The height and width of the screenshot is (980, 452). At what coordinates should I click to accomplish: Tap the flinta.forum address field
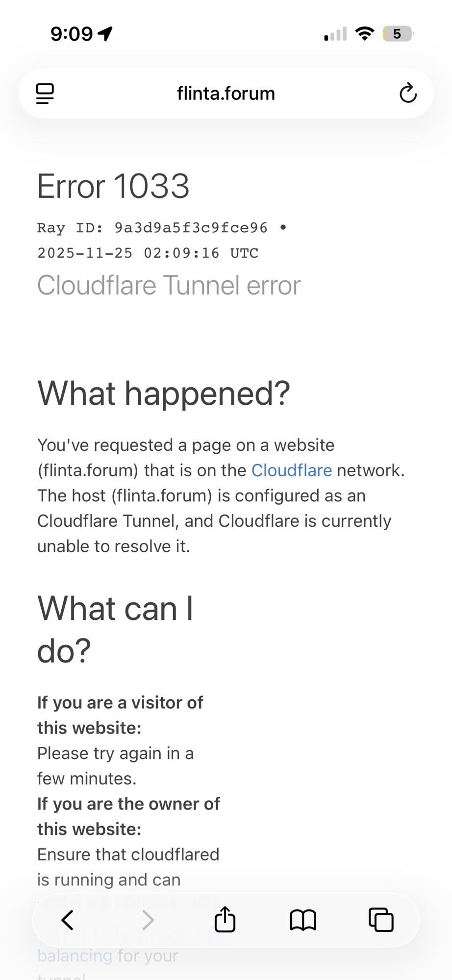point(226,93)
